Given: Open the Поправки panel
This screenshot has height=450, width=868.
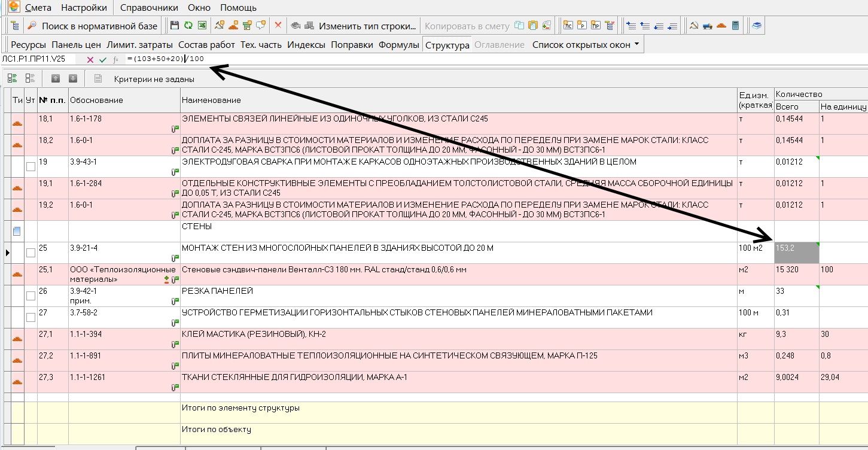Looking at the screenshot, I should coord(352,45).
